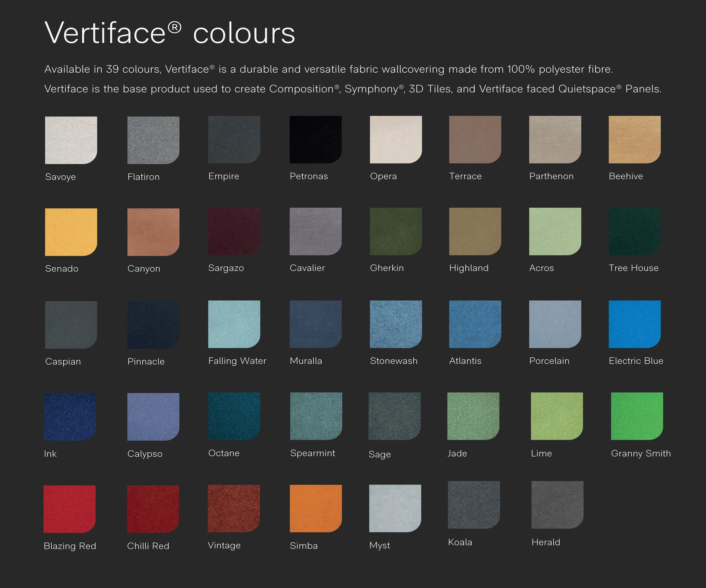Click the "Vertiface® colours" heading

tap(170, 33)
